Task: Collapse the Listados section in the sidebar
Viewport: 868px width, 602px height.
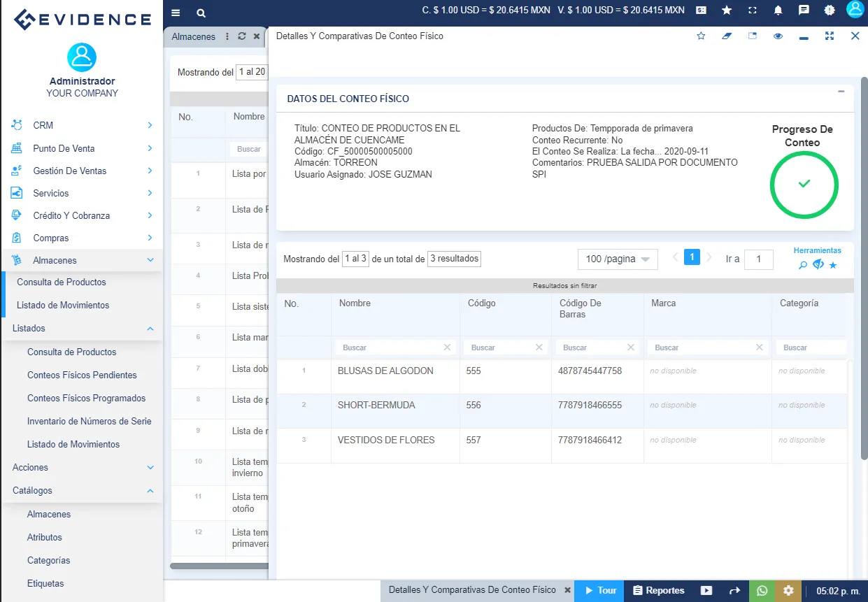Action: 82,328
